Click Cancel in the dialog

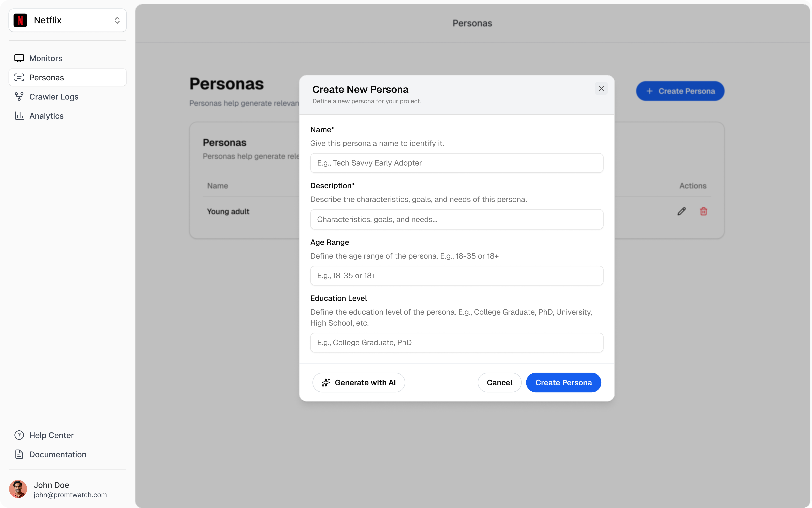(499, 382)
